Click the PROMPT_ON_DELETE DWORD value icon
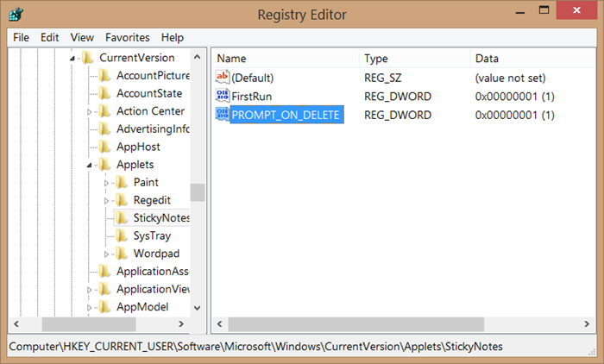The width and height of the screenshot is (604, 364). pyautogui.click(x=223, y=115)
